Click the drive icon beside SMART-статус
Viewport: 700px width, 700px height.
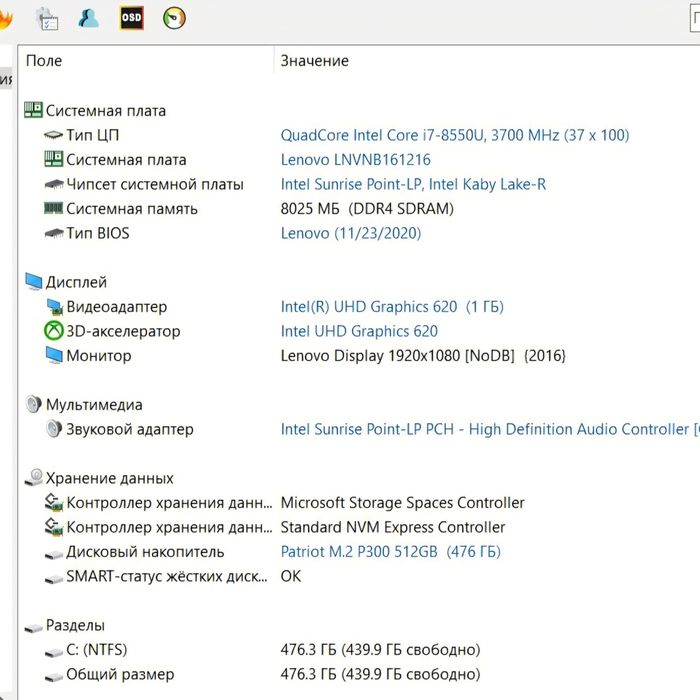click(54, 579)
